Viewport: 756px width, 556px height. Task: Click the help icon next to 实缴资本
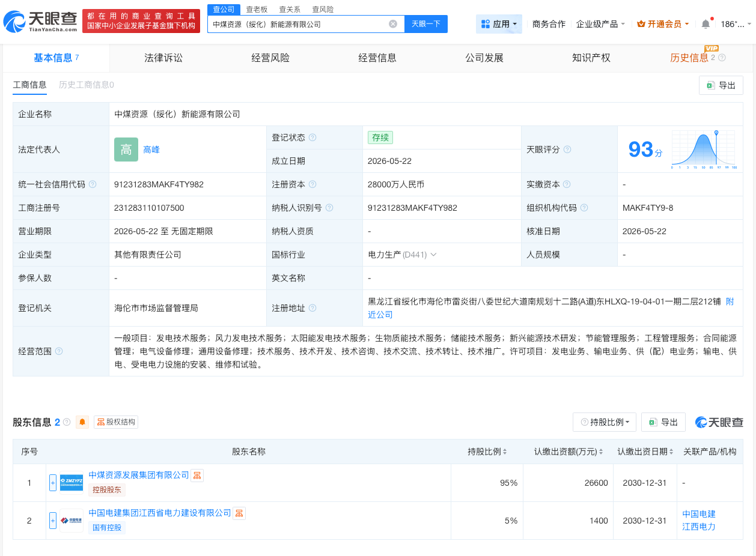(x=567, y=184)
